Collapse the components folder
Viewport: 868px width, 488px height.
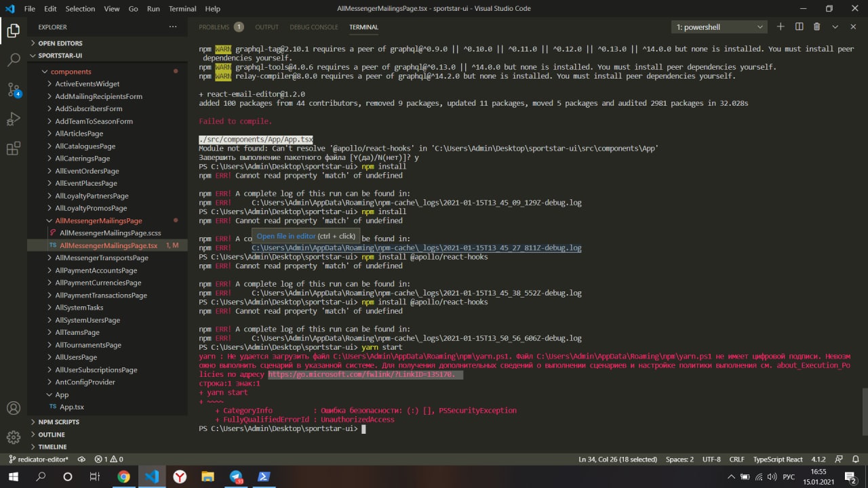point(71,71)
